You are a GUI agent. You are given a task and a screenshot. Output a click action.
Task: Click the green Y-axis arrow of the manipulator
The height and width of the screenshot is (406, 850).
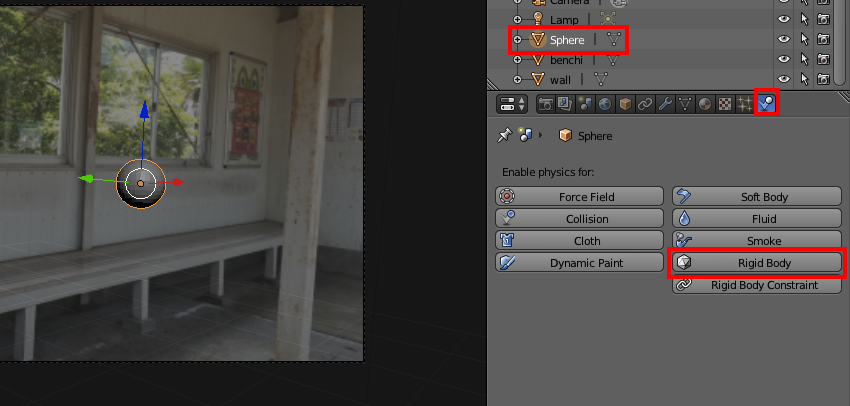[x=87, y=178]
